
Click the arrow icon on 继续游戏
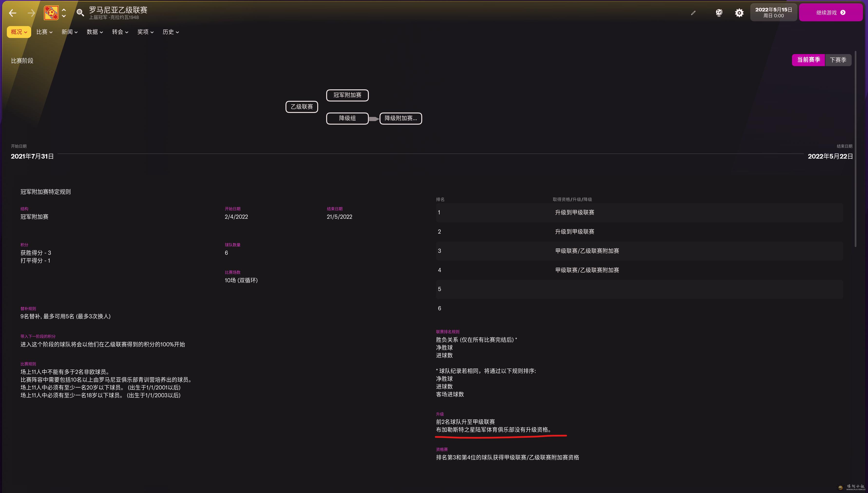tap(843, 12)
